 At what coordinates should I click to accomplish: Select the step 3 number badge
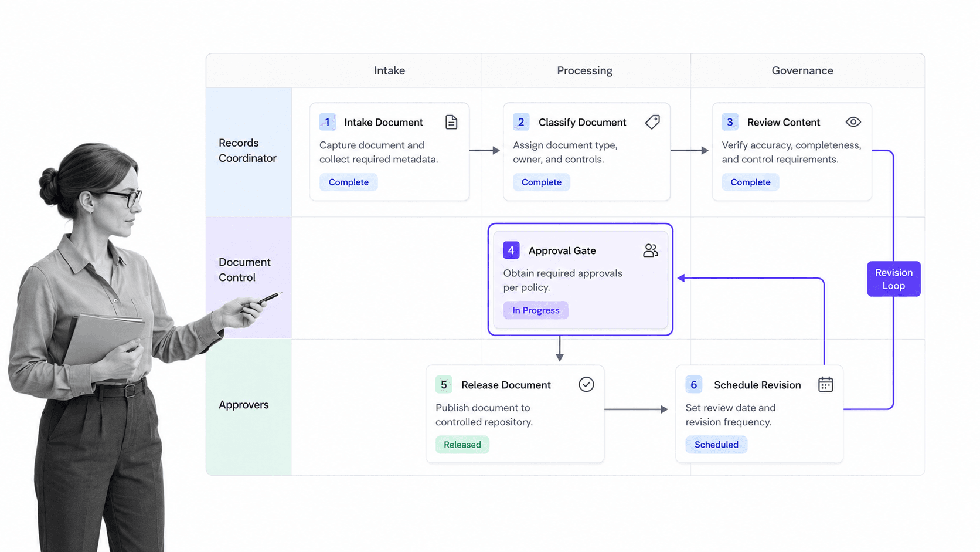730,122
